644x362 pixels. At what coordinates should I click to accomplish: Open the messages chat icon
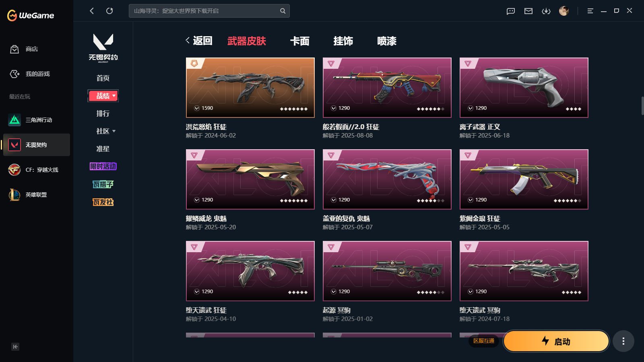tap(511, 11)
